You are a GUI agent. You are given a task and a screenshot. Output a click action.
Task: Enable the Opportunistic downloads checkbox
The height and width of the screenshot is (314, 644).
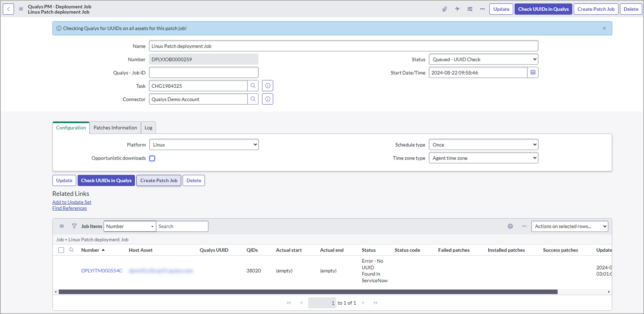(x=152, y=158)
